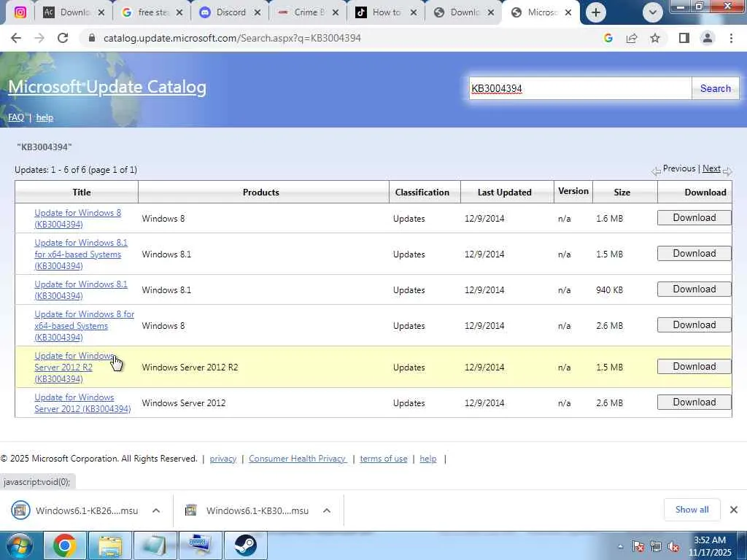Open the notepad-like taskbar application

(155, 545)
